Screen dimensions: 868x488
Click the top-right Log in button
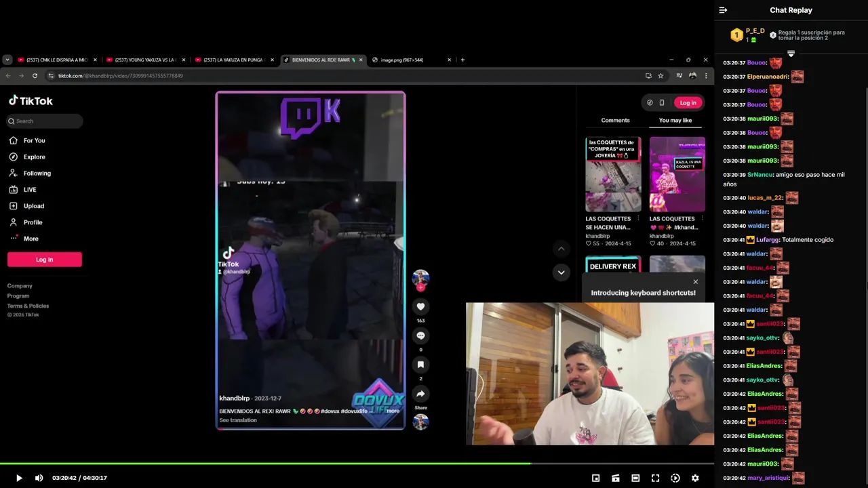(688, 102)
